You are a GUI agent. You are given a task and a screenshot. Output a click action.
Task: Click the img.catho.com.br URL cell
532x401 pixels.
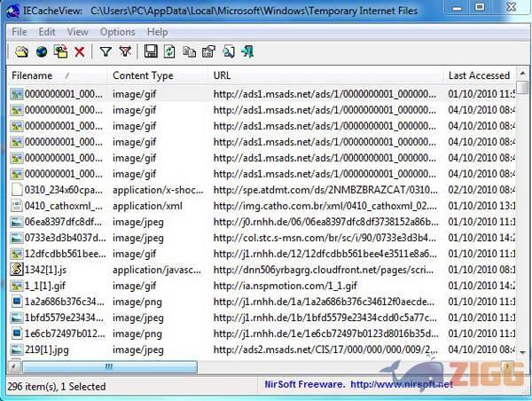tap(325, 206)
